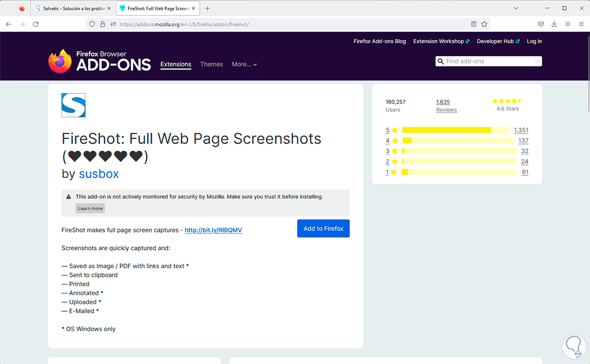Open the 91 one-star reviews count
Image resolution: width=590 pixels, height=364 pixels.
(x=525, y=172)
